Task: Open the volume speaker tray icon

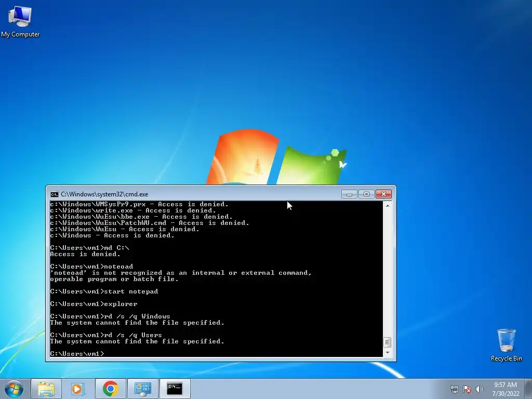Action: pos(480,389)
